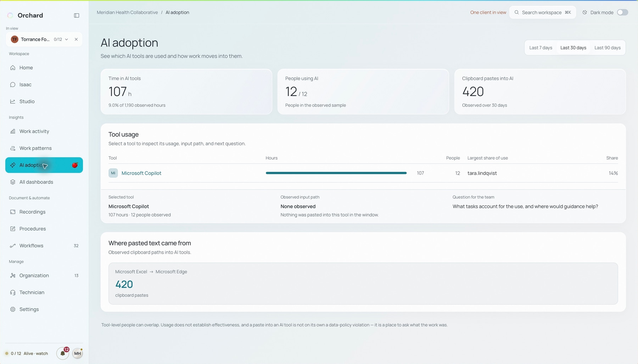Click the apple badge on AI adoption
The height and width of the screenshot is (364, 638).
75,165
